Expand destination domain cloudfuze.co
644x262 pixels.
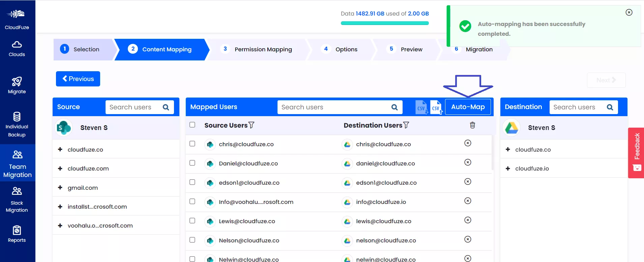click(508, 149)
